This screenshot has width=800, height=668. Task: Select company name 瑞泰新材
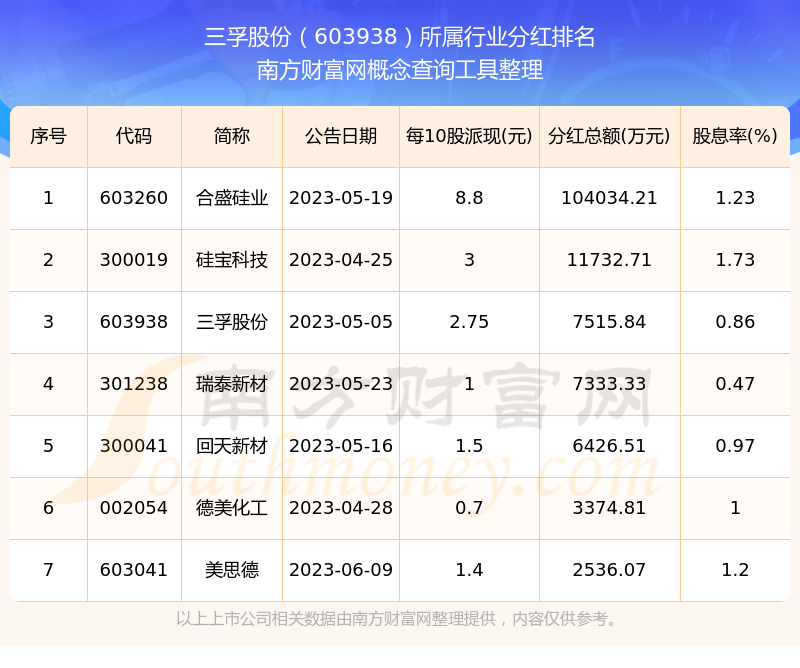(232, 384)
